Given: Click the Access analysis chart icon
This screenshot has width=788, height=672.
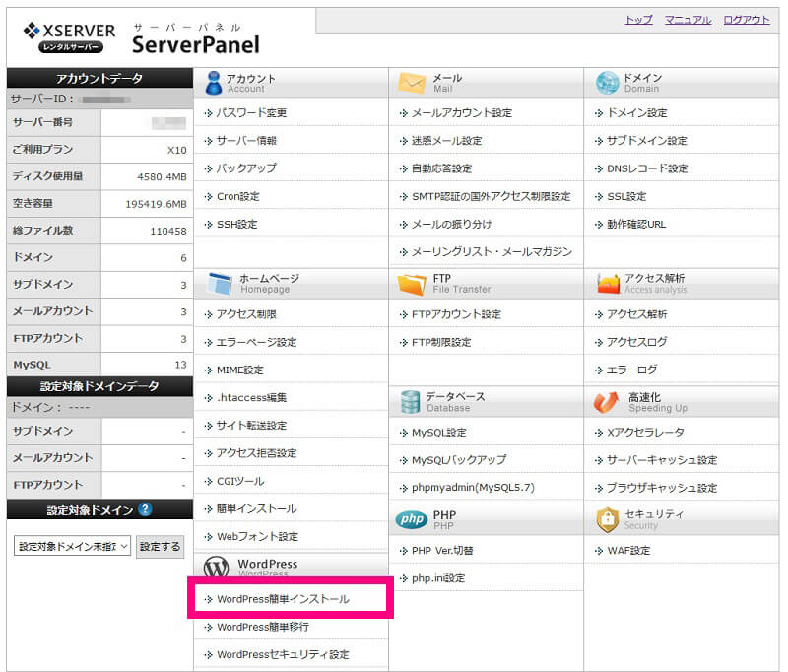Looking at the screenshot, I should (608, 284).
